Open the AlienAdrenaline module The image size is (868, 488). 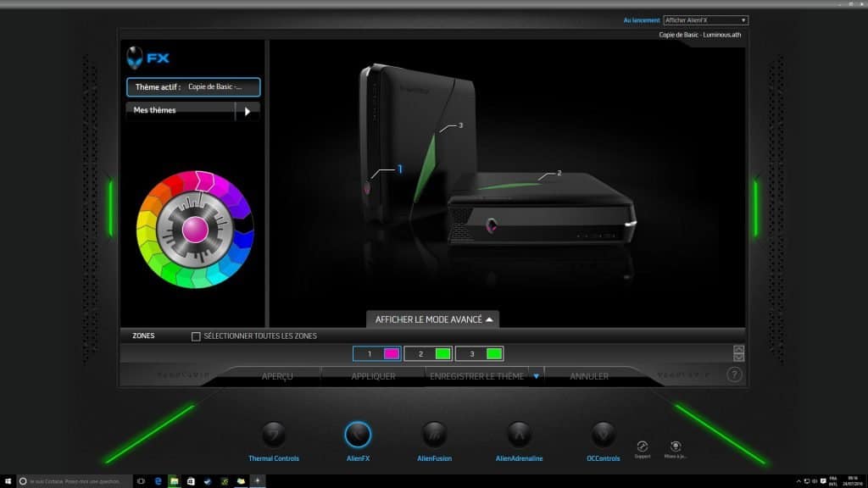click(x=518, y=433)
